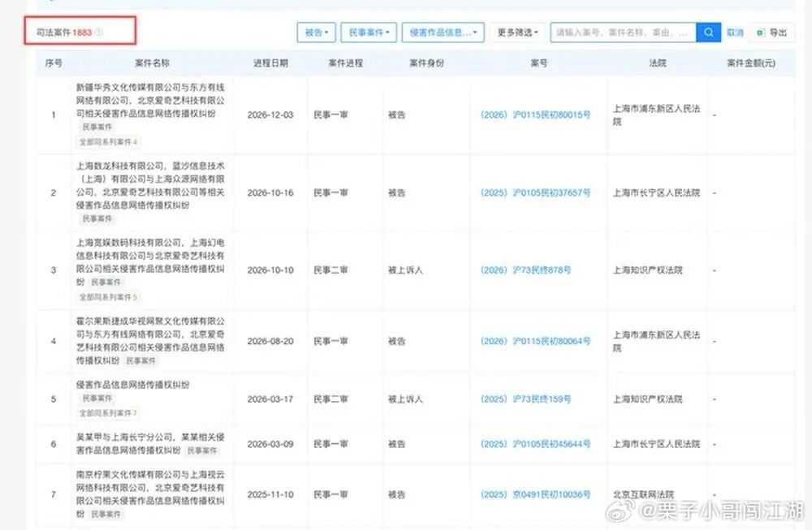The height and width of the screenshot is (530, 812).
Task: Click the date 2026-03-09
Action: tap(270, 444)
